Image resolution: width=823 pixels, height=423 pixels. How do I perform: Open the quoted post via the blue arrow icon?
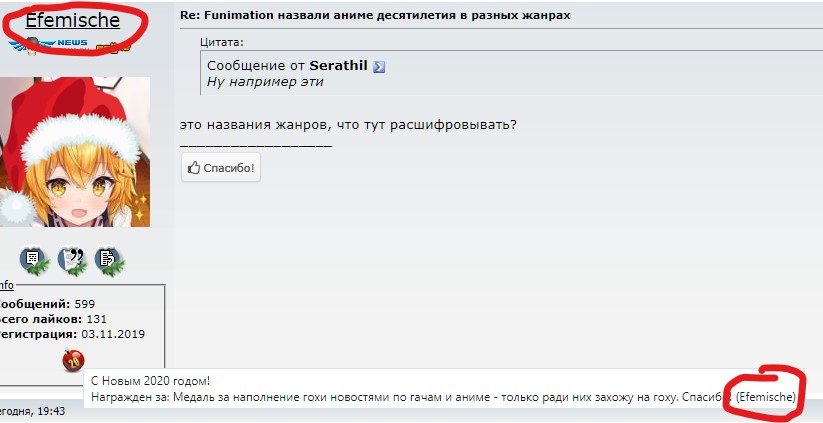[x=379, y=67]
